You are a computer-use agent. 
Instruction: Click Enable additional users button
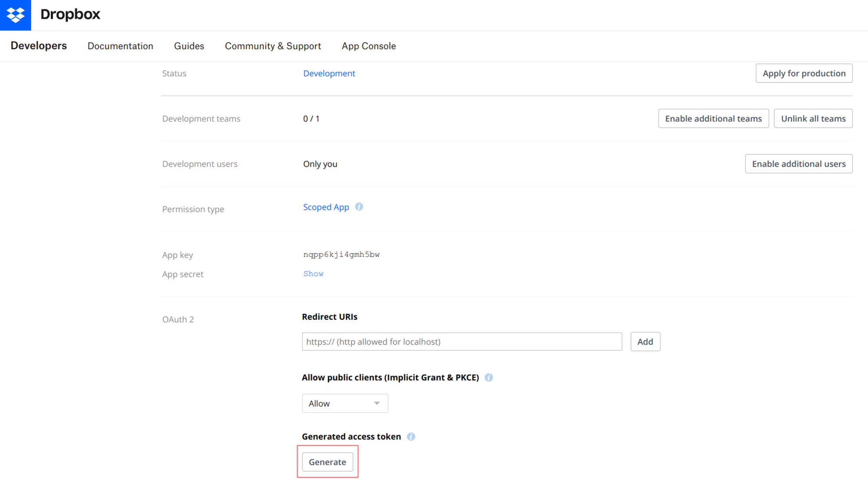pyautogui.click(x=799, y=164)
